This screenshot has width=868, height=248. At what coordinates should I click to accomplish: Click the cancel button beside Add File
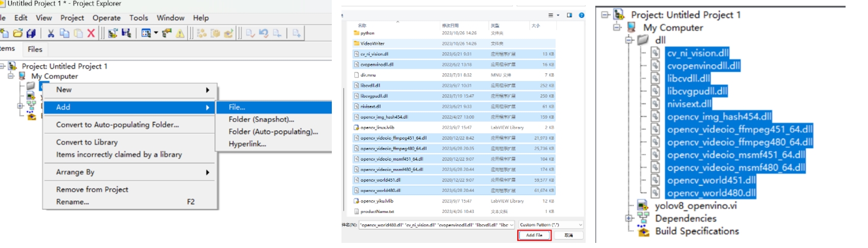(x=568, y=235)
